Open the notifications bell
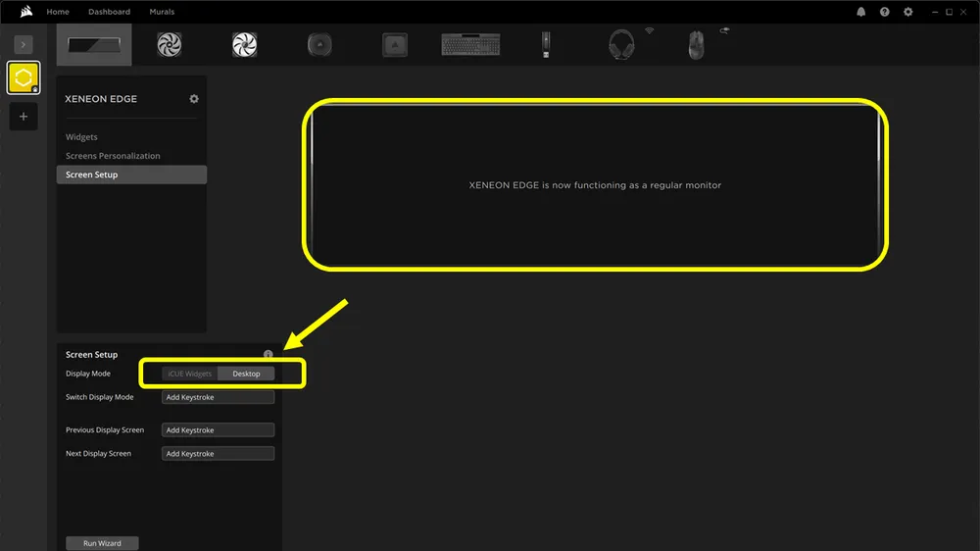 (860, 11)
